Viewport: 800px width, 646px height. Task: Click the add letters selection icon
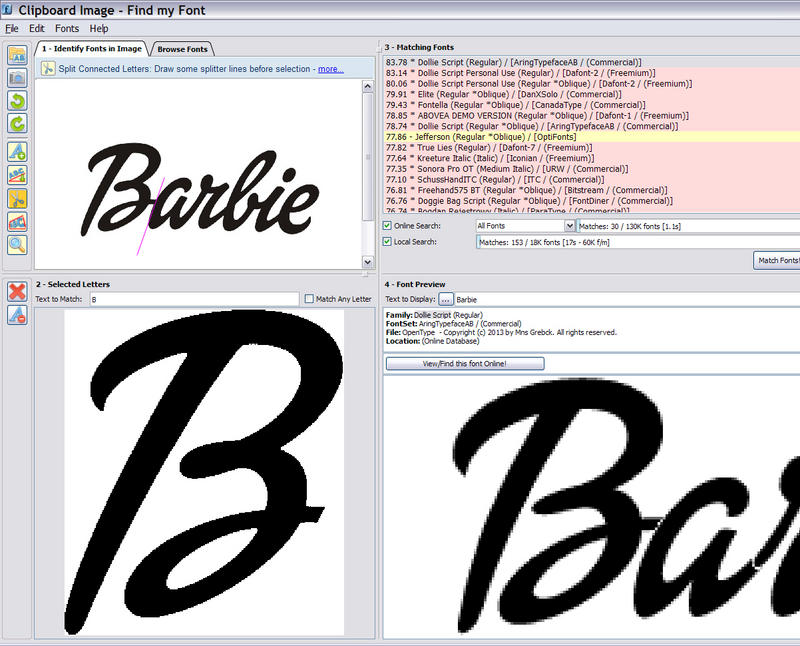click(x=17, y=152)
